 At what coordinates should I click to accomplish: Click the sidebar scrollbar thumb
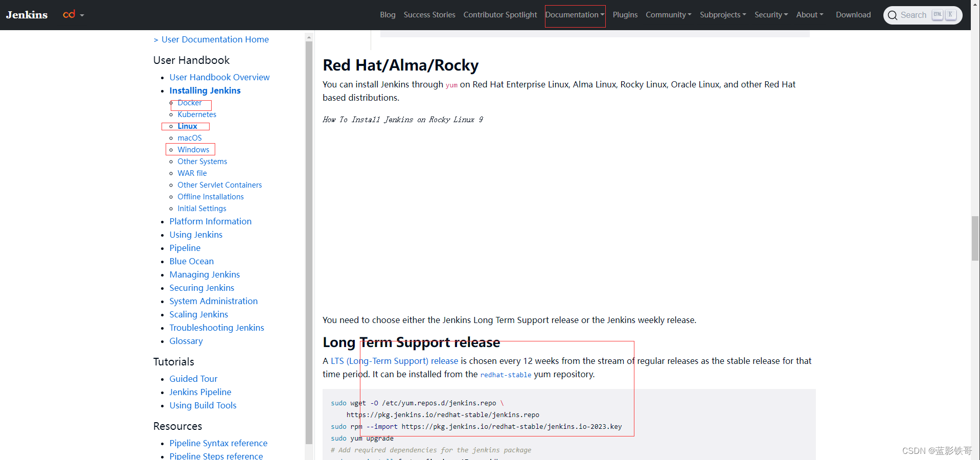[x=309, y=243]
